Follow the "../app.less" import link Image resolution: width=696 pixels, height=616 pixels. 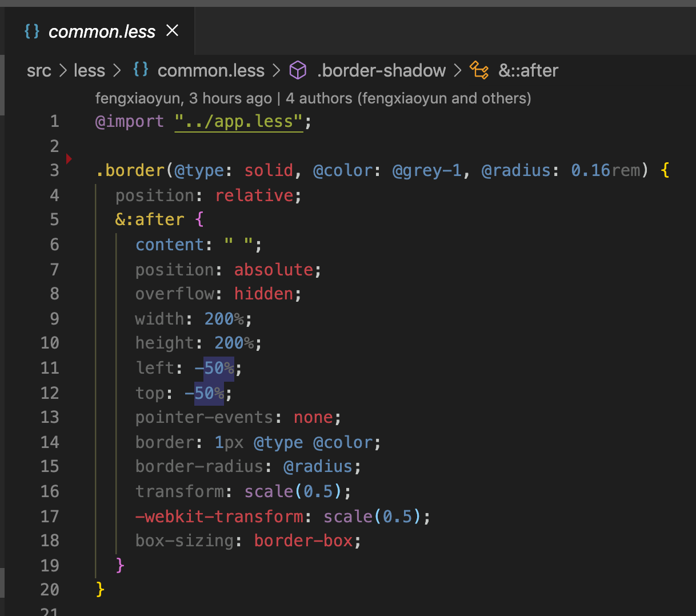click(x=239, y=121)
